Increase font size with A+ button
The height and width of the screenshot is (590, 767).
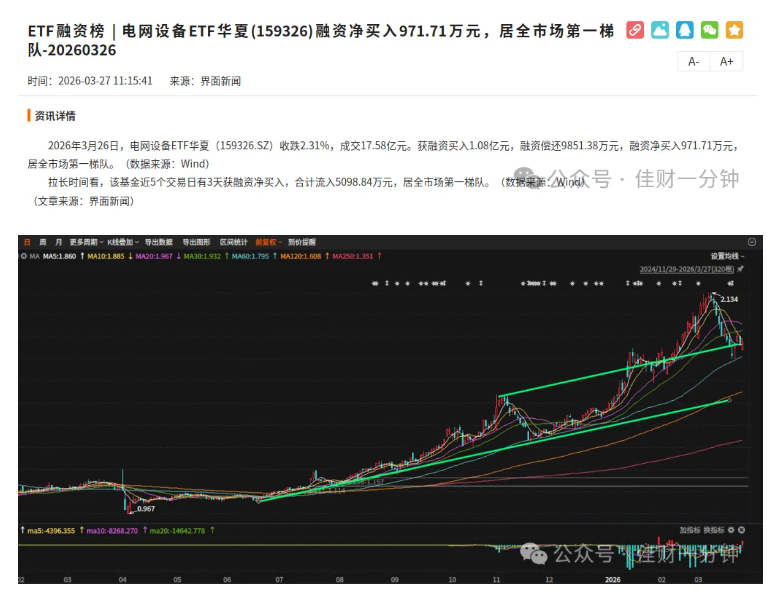coord(726,62)
